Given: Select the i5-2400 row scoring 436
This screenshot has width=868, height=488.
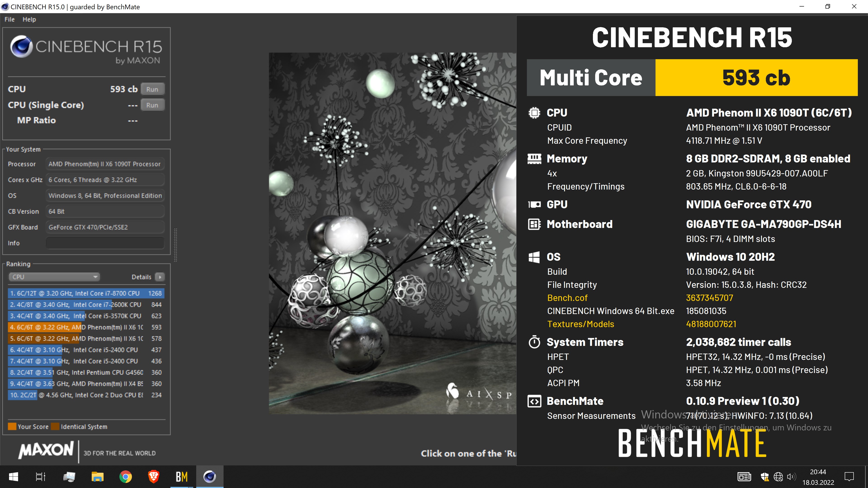Looking at the screenshot, I should (86, 361).
